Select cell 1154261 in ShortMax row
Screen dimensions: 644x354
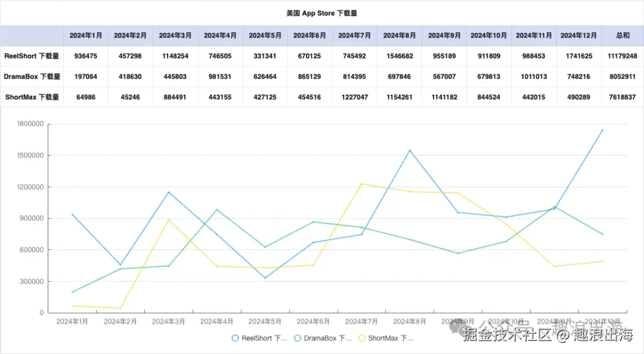[x=399, y=97]
